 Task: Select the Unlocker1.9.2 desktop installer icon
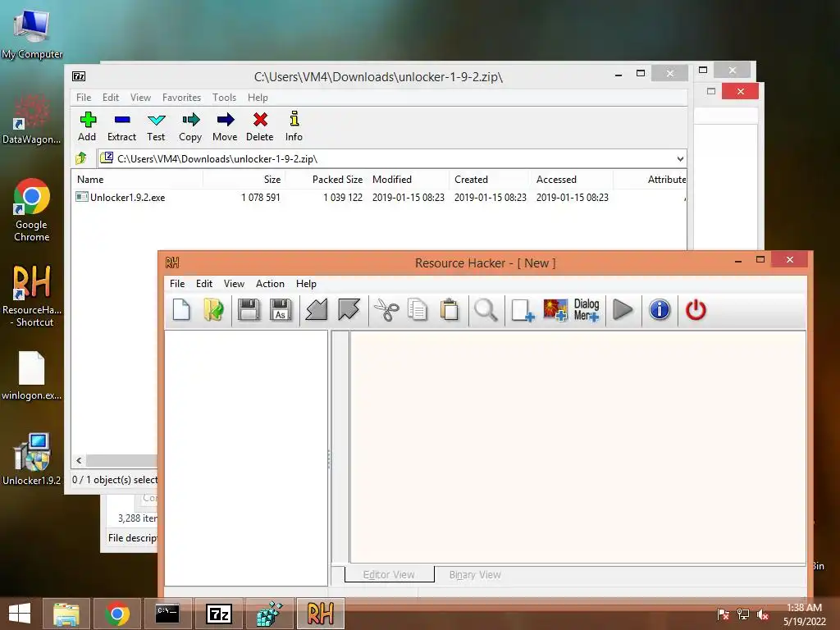[32, 459]
